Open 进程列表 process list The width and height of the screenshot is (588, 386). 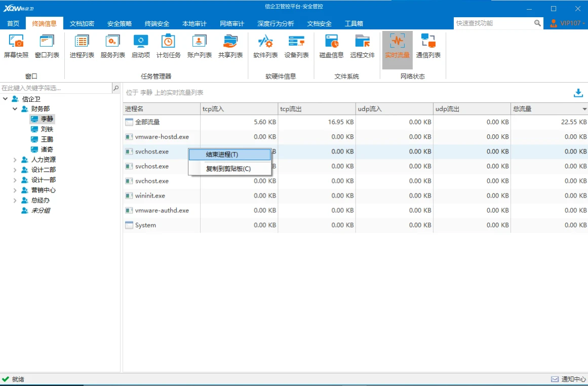[x=82, y=47]
